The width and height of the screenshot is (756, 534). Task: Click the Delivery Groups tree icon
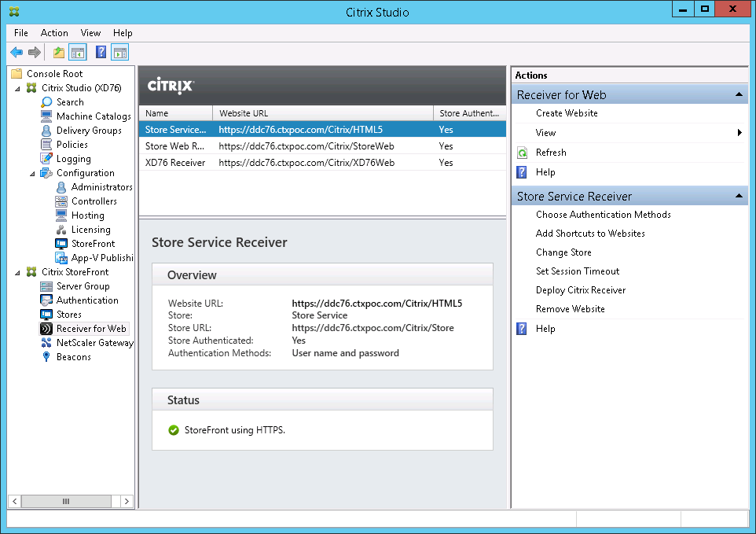47,131
